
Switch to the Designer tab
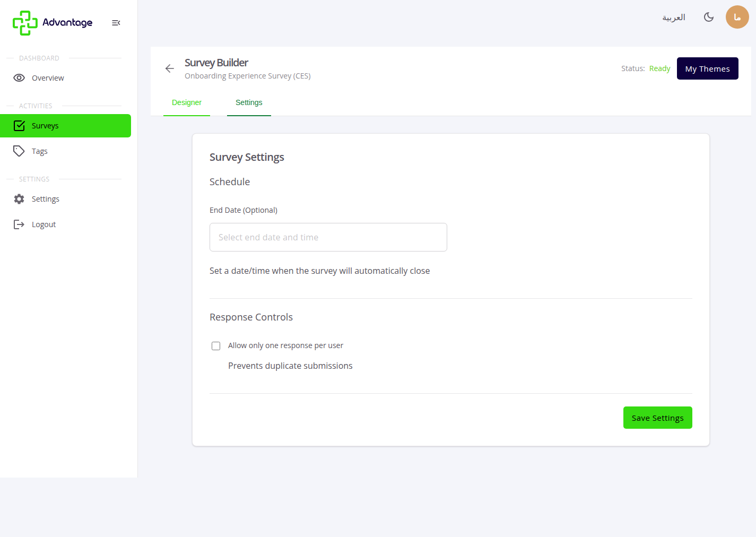[187, 103]
